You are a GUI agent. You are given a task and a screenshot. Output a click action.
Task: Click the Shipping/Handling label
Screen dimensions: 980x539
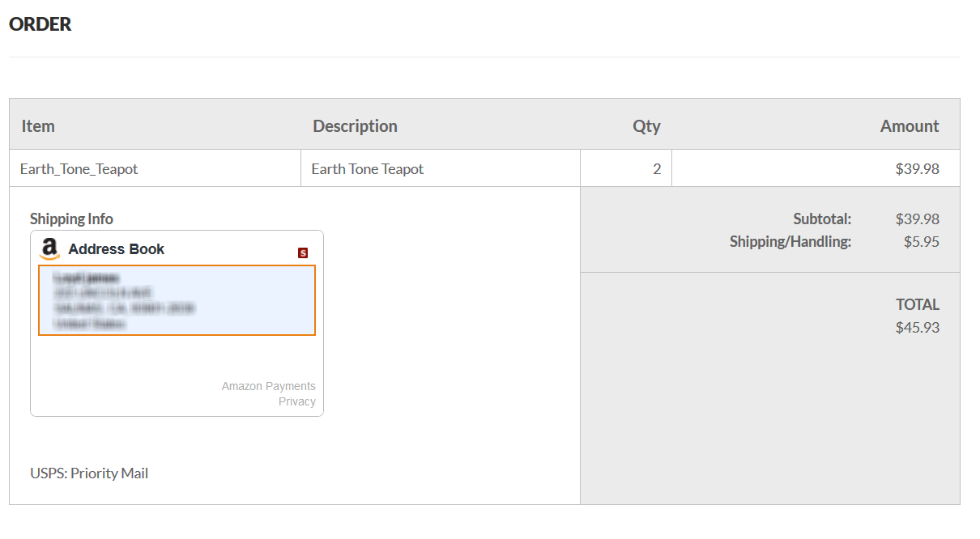[x=790, y=241]
